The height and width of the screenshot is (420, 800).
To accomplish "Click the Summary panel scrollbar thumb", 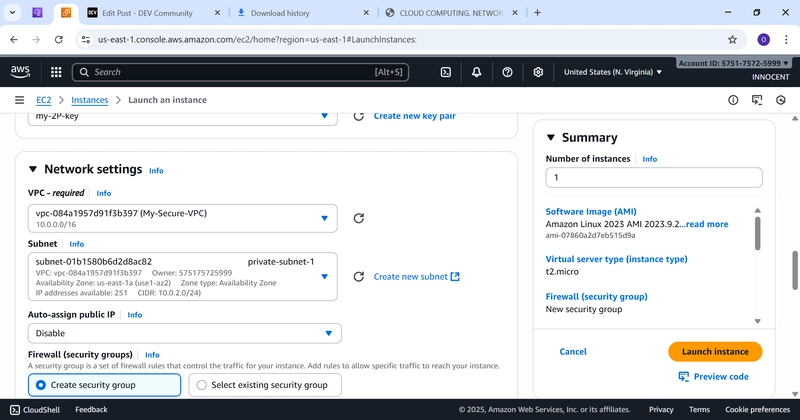I will click(758, 233).
